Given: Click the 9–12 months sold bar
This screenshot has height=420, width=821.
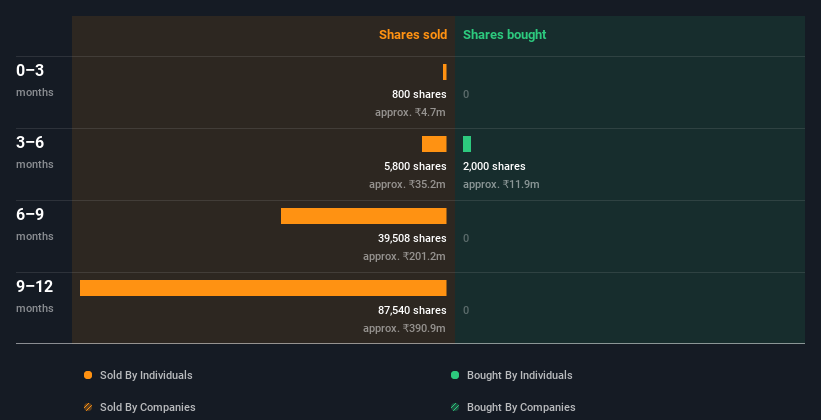Looking at the screenshot, I should 263,288.
